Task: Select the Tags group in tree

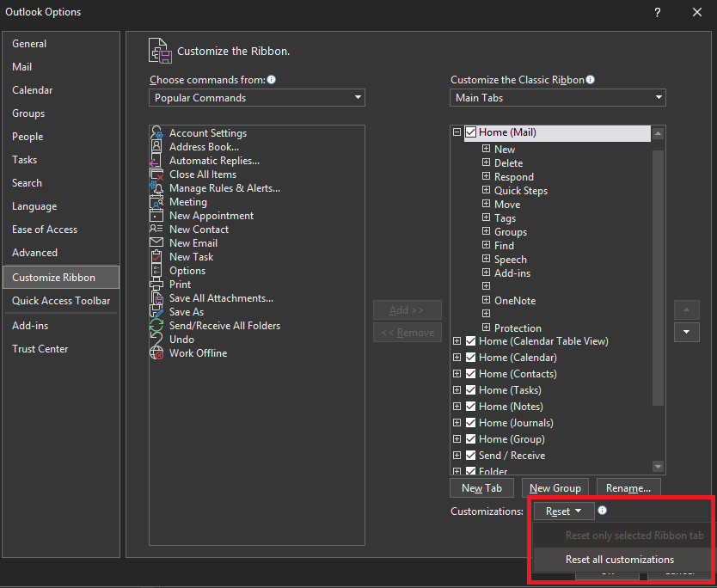Action: tap(505, 218)
